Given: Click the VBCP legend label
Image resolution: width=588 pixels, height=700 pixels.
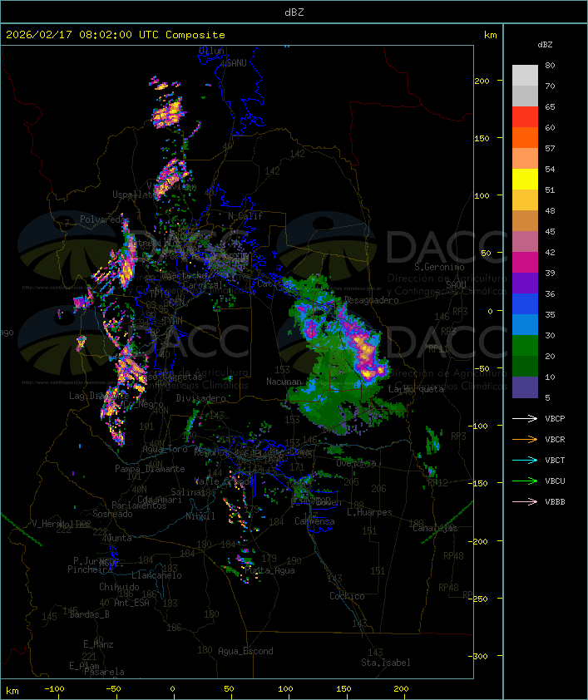Looking at the screenshot, I should coord(555,418).
